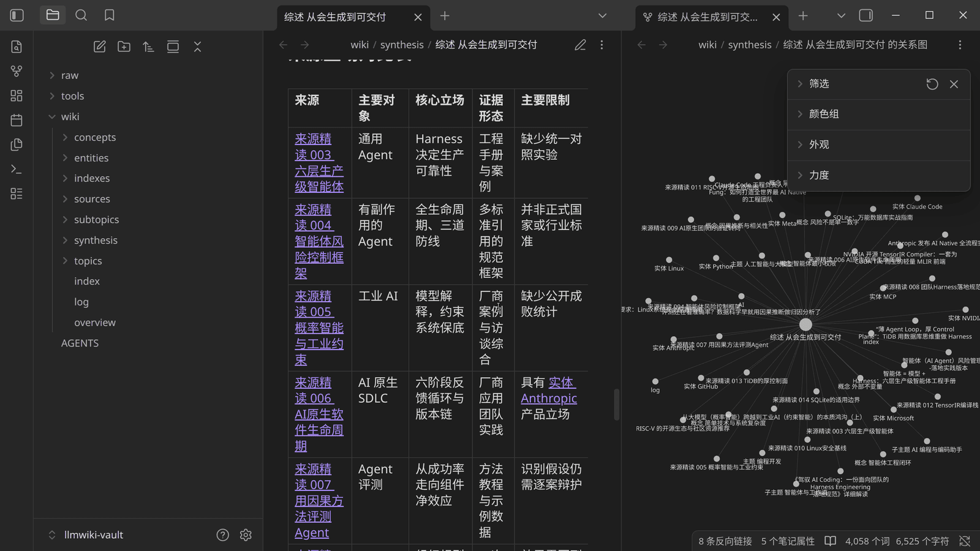Screen dimensions: 980x551
Task: Expand the raw folder
Action: coord(52,75)
